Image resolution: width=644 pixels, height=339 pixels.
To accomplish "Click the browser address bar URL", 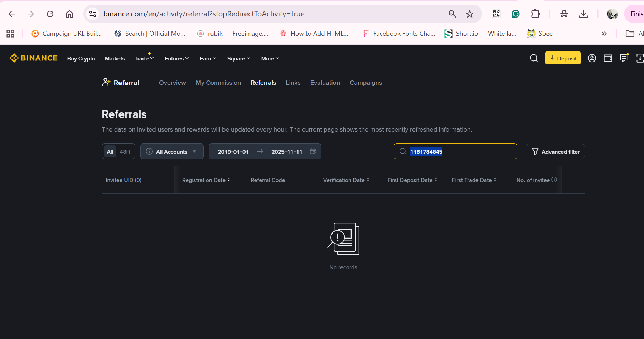I will [x=204, y=14].
